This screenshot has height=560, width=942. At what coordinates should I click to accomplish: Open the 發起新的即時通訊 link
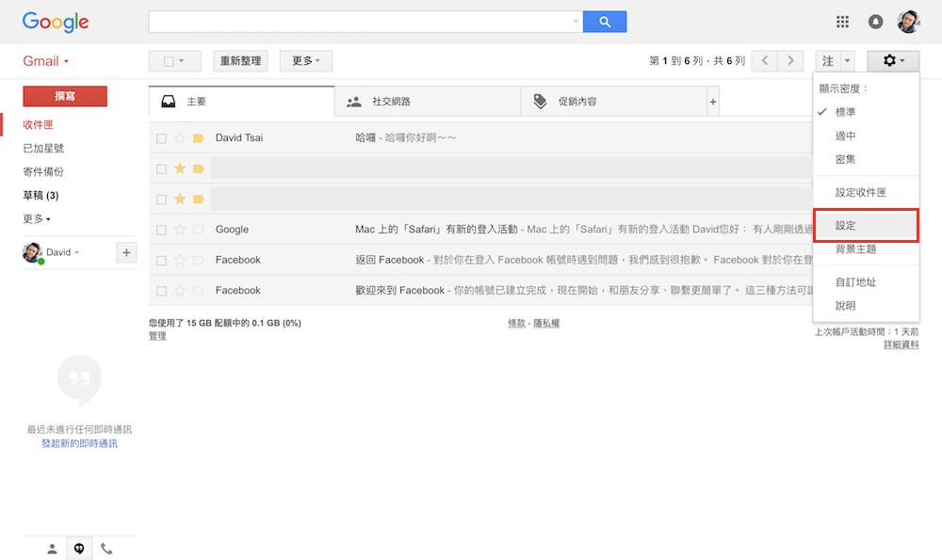point(78,442)
